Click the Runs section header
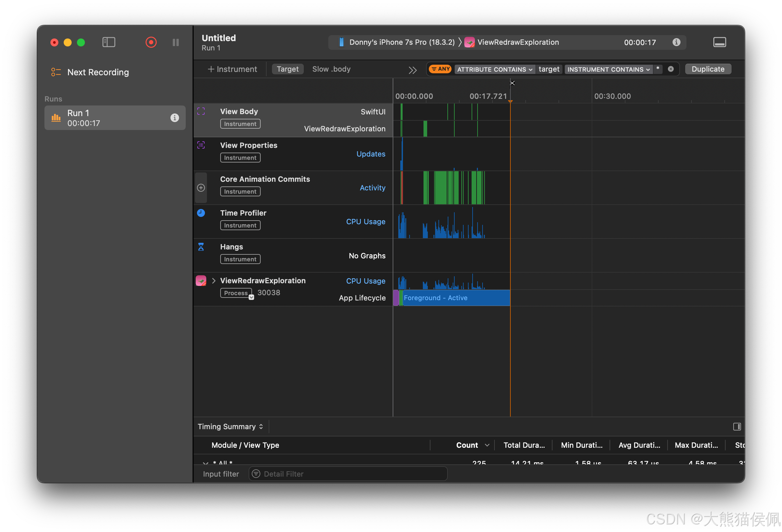 [x=53, y=99]
